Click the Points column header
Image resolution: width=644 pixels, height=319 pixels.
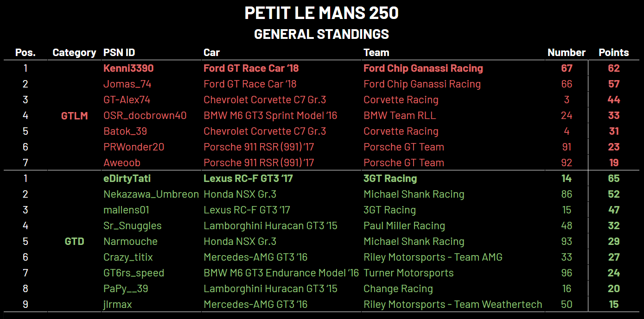point(613,52)
